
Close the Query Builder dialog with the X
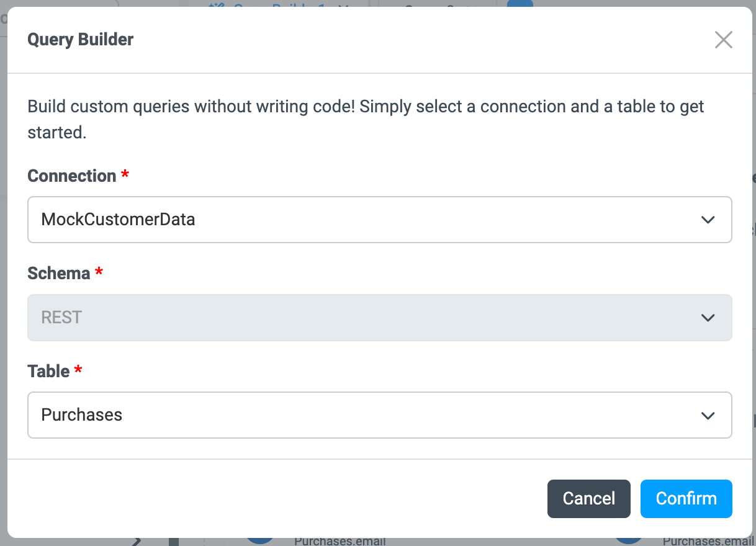coord(723,40)
